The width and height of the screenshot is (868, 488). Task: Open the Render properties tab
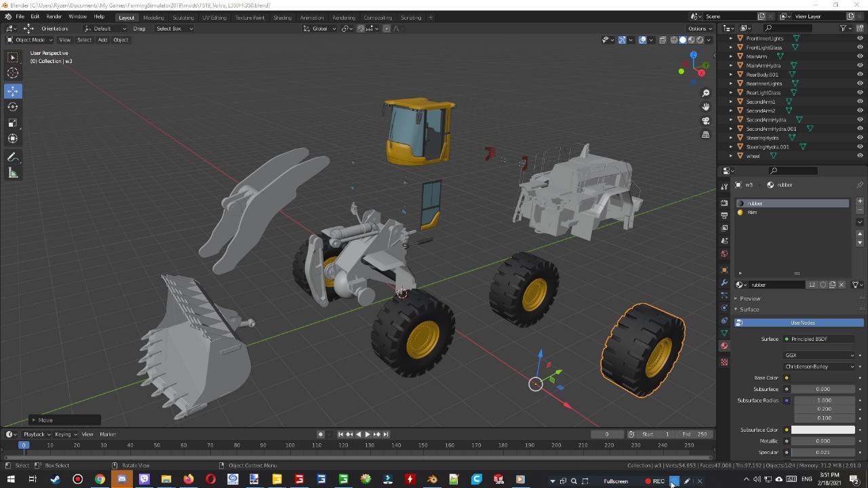pyautogui.click(x=724, y=203)
